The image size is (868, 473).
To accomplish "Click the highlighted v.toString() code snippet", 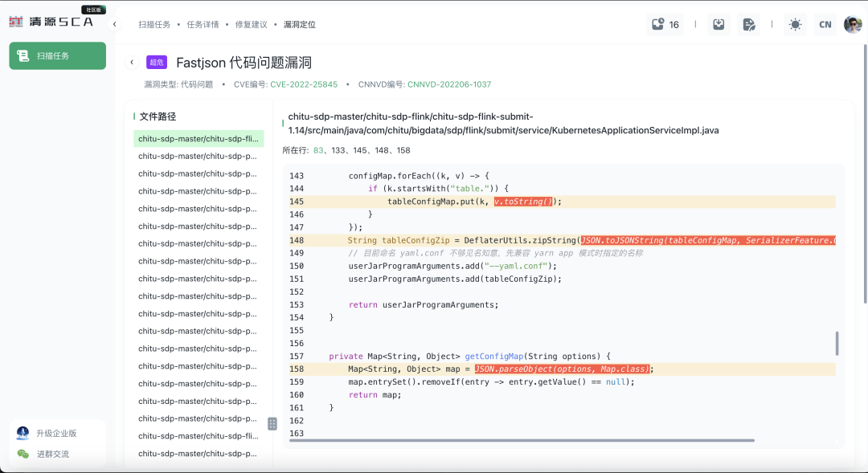I will (523, 202).
